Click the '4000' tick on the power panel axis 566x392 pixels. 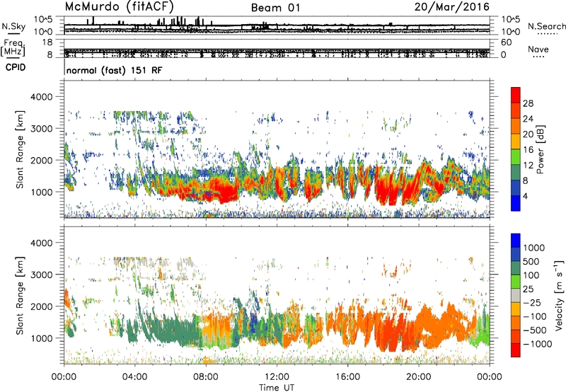[x=43, y=97]
